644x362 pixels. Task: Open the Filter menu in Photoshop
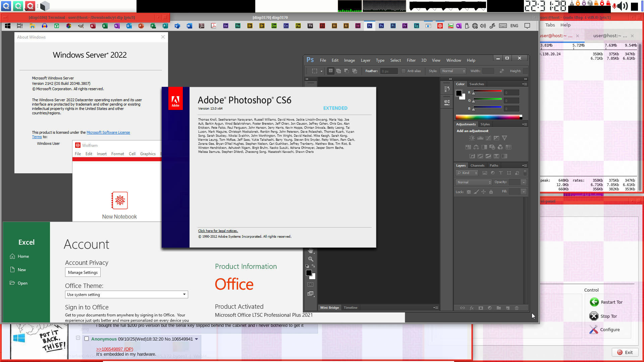point(411,60)
